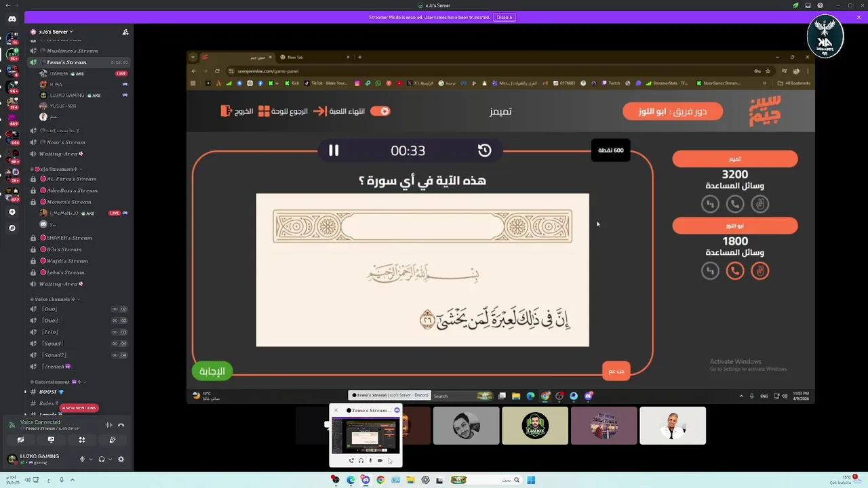Toggle the orange switch in game header

[380, 111]
